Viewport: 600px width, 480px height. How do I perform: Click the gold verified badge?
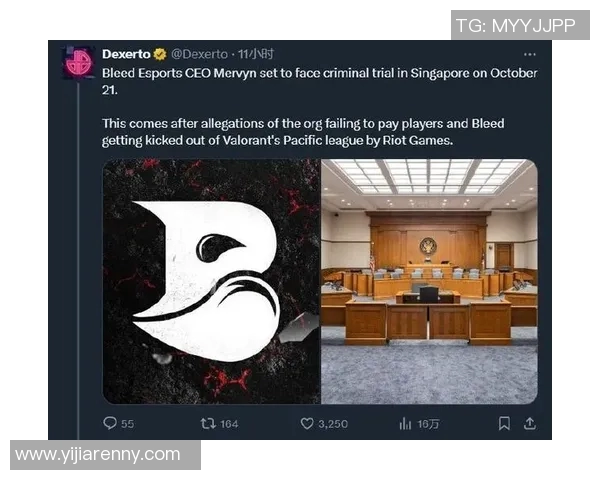click(x=160, y=54)
